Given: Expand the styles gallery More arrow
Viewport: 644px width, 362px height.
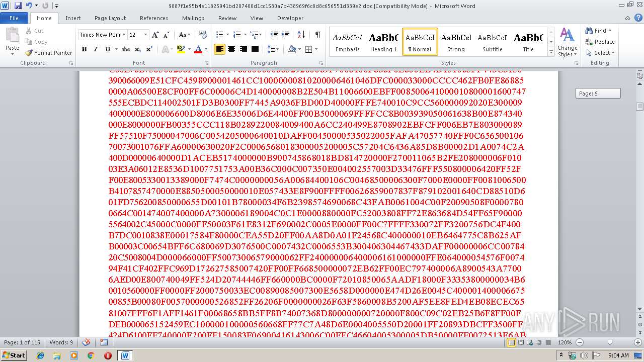Looking at the screenshot, I should (x=551, y=52).
